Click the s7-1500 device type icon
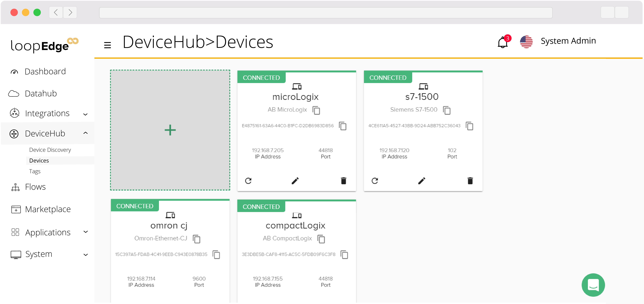Viewport: 644px width, 304px height. (x=423, y=86)
